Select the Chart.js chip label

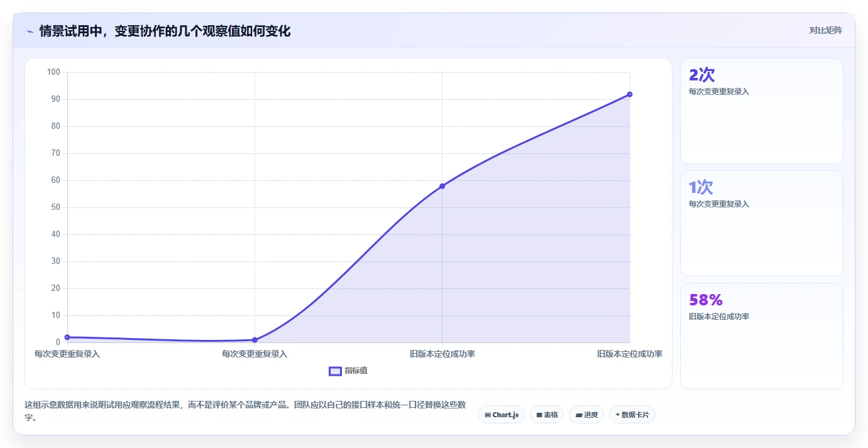[506, 415]
